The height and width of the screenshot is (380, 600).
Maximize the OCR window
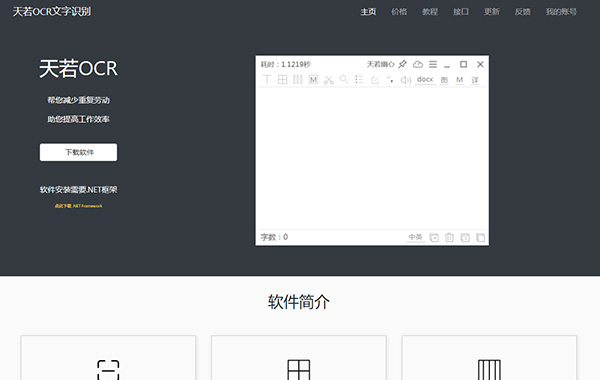(x=463, y=64)
